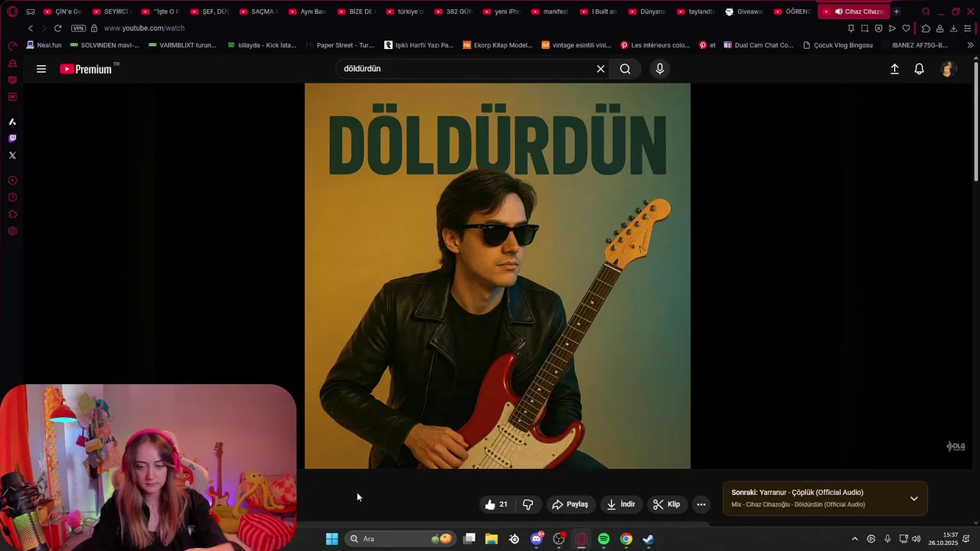Open Neal.fun bookmark
Image resolution: width=980 pixels, height=551 pixels.
point(44,45)
